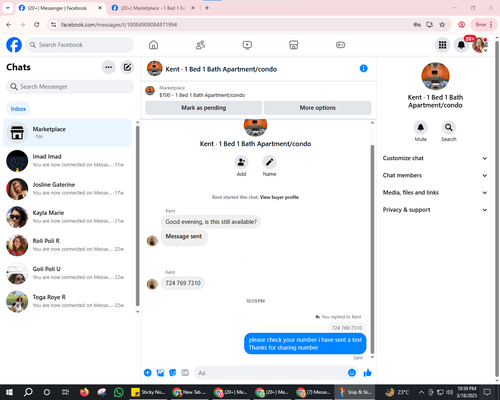Open Firefox from the taskbar
Viewport: 500px width, 400px height.
(x=84, y=392)
